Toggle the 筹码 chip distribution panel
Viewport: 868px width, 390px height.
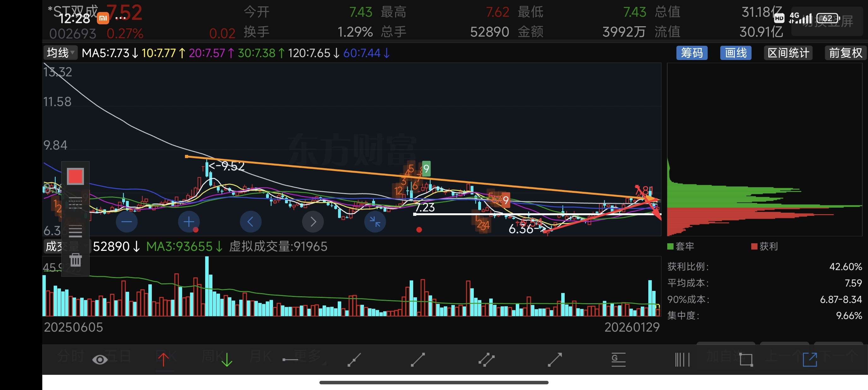point(692,53)
